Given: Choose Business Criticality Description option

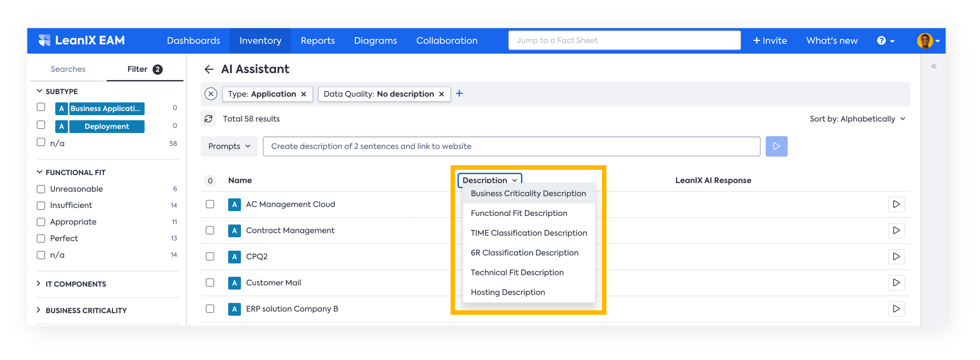Looking at the screenshot, I should tap(528, 193).
